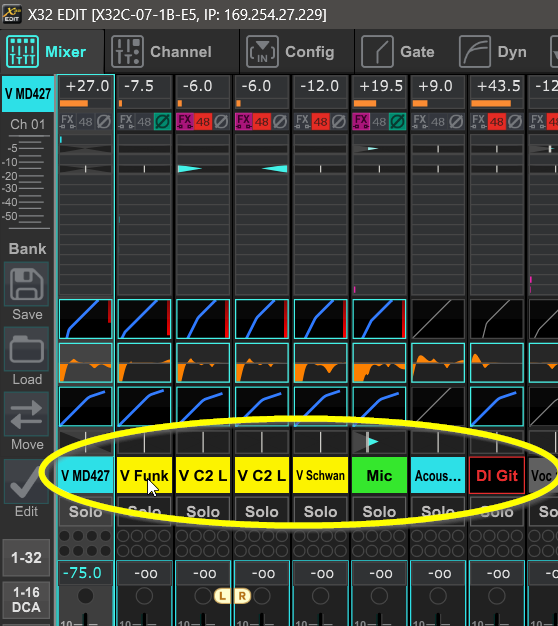The height and width of the screenshot is (626, 558).
Task: Toggle phase invert on Acous... channel
Action: 456,121
